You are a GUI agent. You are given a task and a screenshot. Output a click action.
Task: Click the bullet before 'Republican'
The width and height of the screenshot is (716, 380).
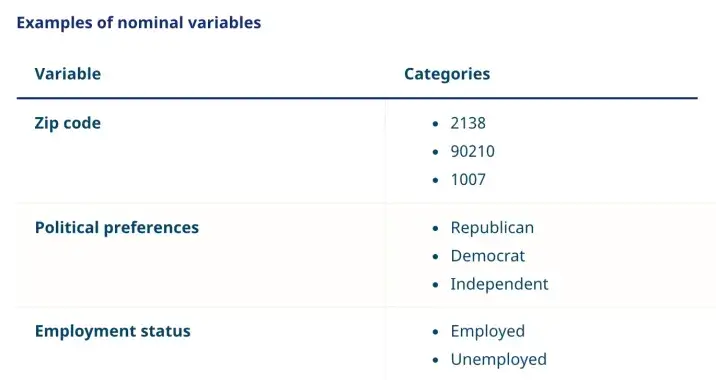[x=435, y=228]
